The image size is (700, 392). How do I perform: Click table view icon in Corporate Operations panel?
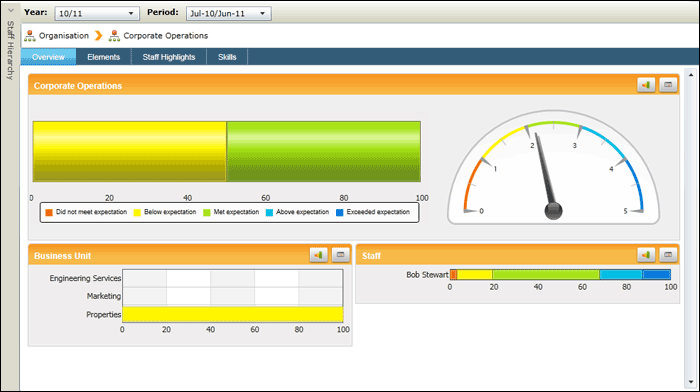point(668,84)
